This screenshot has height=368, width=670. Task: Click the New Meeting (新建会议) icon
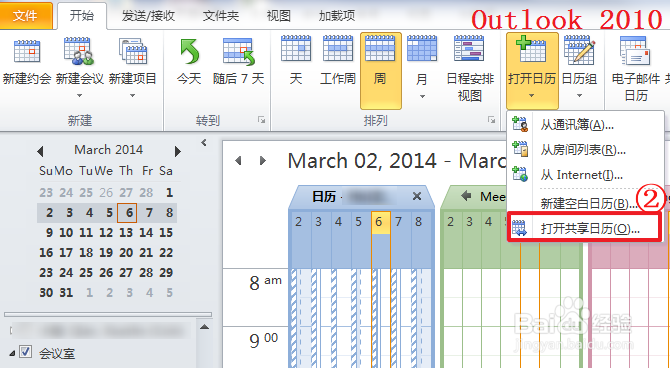(79, 51)
